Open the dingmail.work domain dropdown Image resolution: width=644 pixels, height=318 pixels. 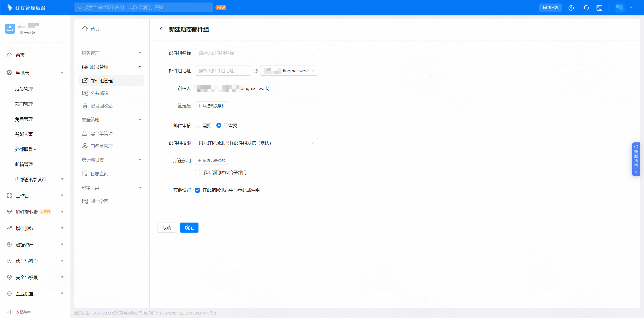click(289, 71)
